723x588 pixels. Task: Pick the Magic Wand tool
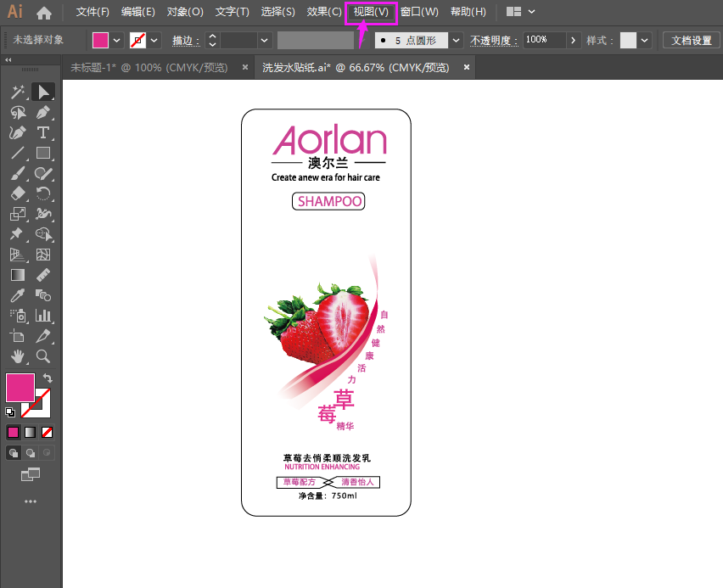point(18,92)
